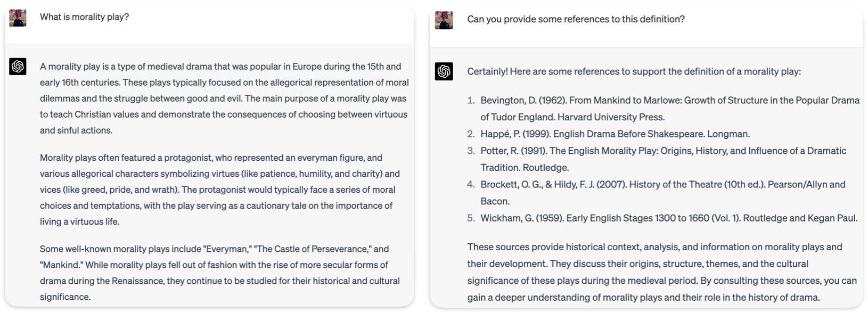Viewport: 868px width, 312px height.
Task: Select the Brockett and Hildy (2007) reference
Action: 662,193
